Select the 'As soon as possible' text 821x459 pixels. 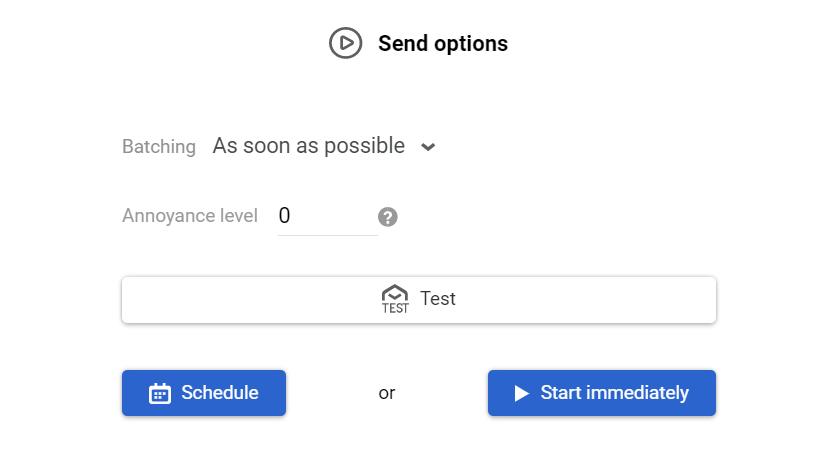point(308,146)
